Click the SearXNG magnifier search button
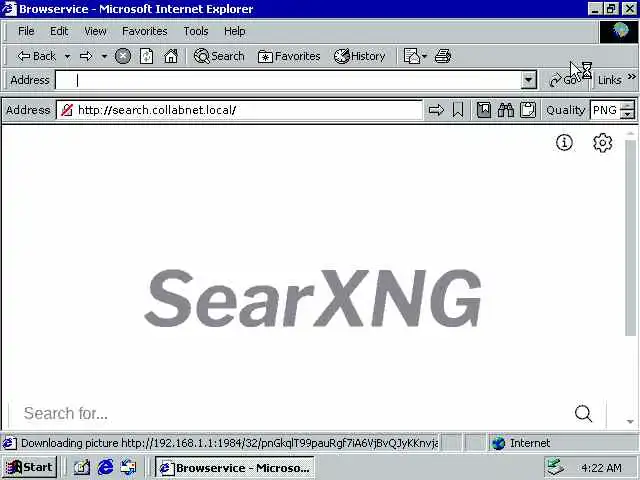This screenshot has width=640, height=480. (583, 413)
